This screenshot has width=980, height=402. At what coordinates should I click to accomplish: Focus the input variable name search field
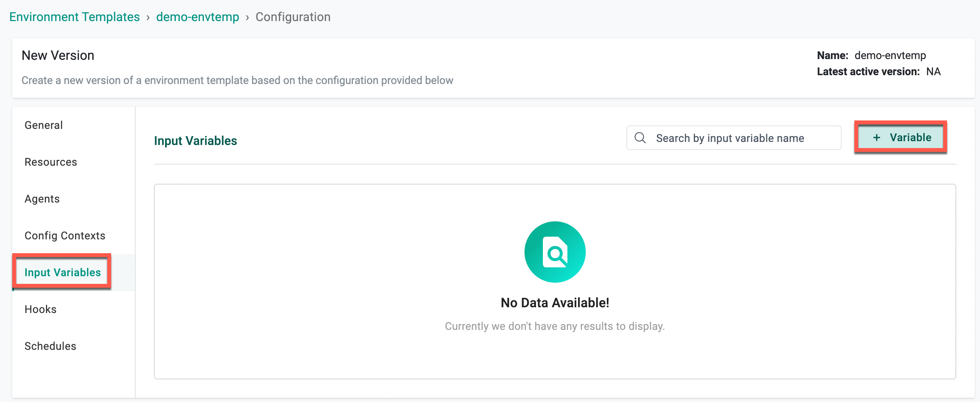coord(734,138)
